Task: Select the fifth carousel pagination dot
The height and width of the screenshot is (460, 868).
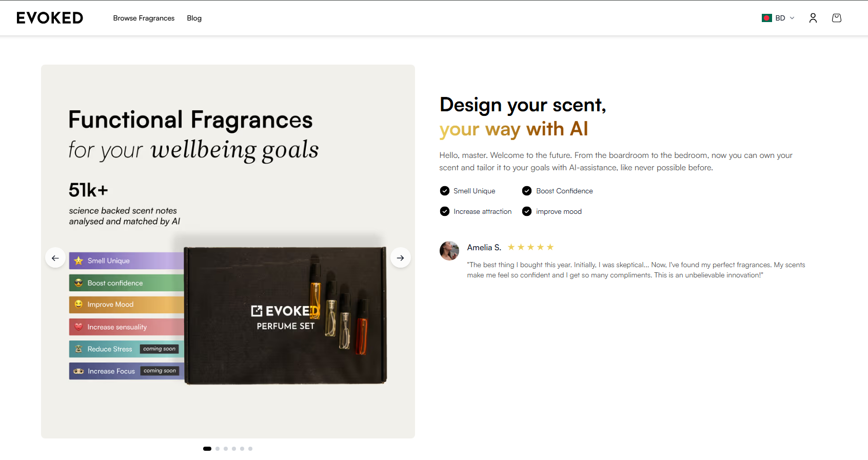Action: [242, 449]
